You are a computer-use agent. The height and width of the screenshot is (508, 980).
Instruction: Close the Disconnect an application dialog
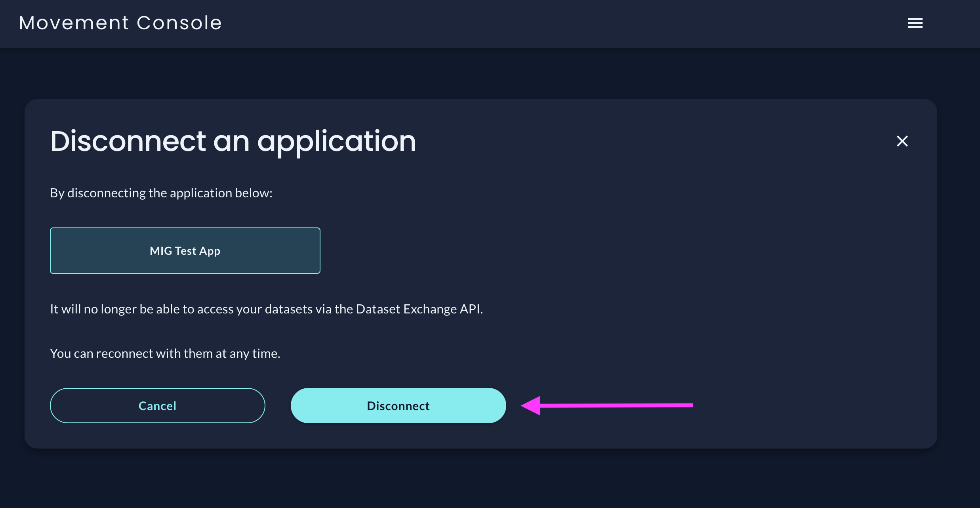tap(902, 141)
